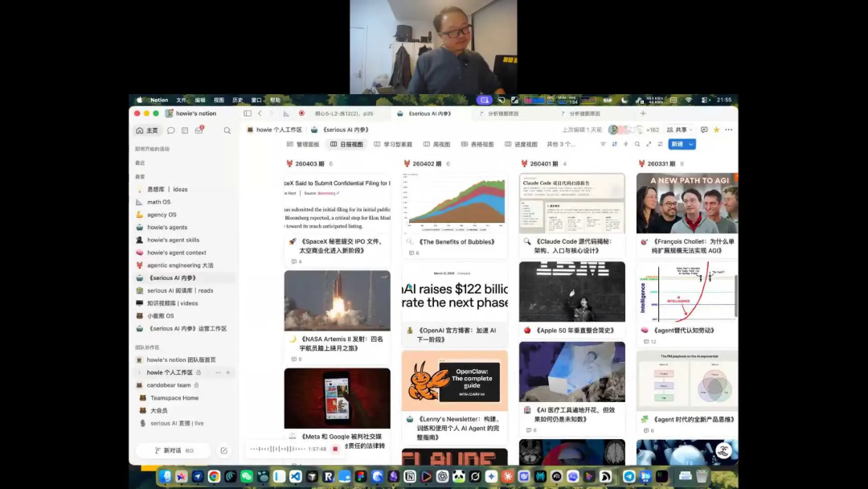Click the 新建 new entry button
Image resolution: width=868 pixels, height=489 pixels.
tap(677, 144)
